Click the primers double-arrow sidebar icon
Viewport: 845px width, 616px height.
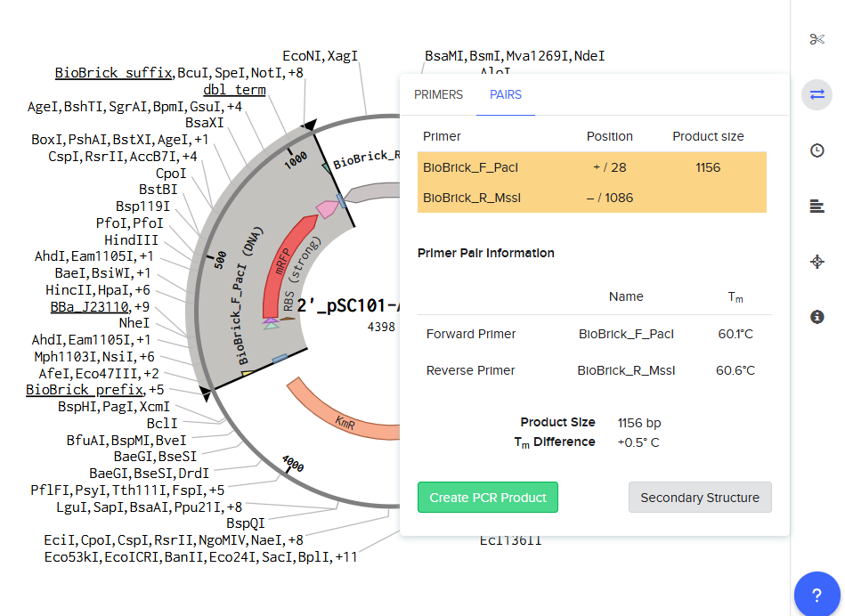tap(817, 94)
